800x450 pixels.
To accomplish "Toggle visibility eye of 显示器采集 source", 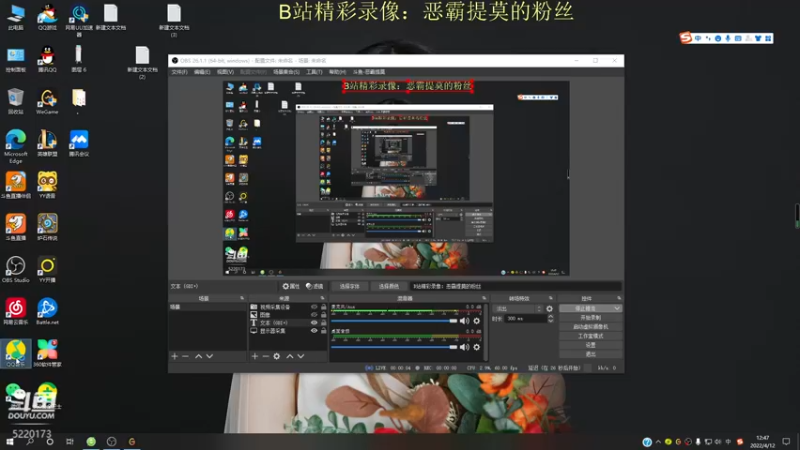I will point(314,331).
